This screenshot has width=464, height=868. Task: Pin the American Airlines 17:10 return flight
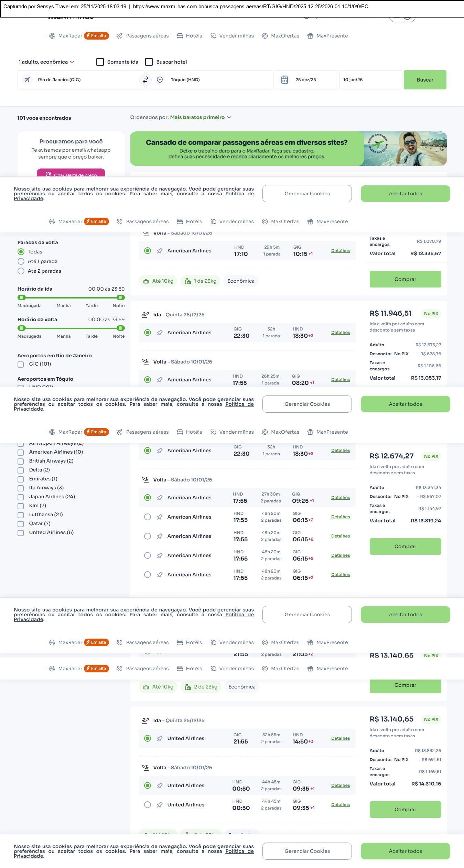[160, 251]
